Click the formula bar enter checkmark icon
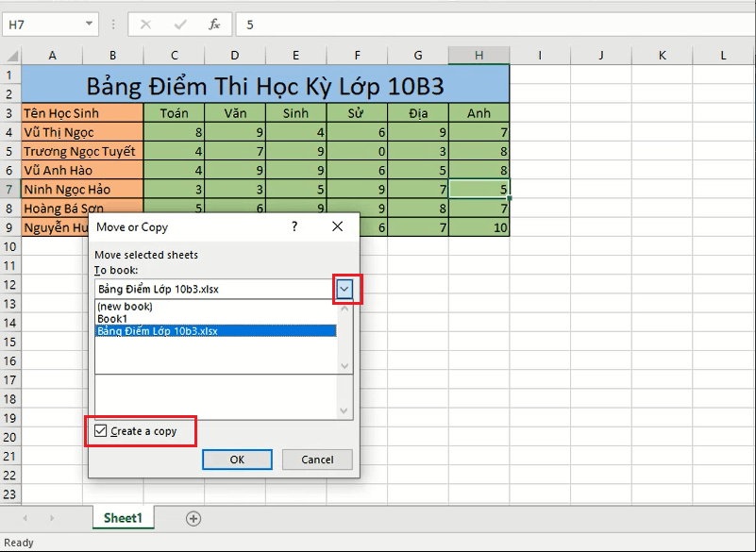 click(180, 25)
